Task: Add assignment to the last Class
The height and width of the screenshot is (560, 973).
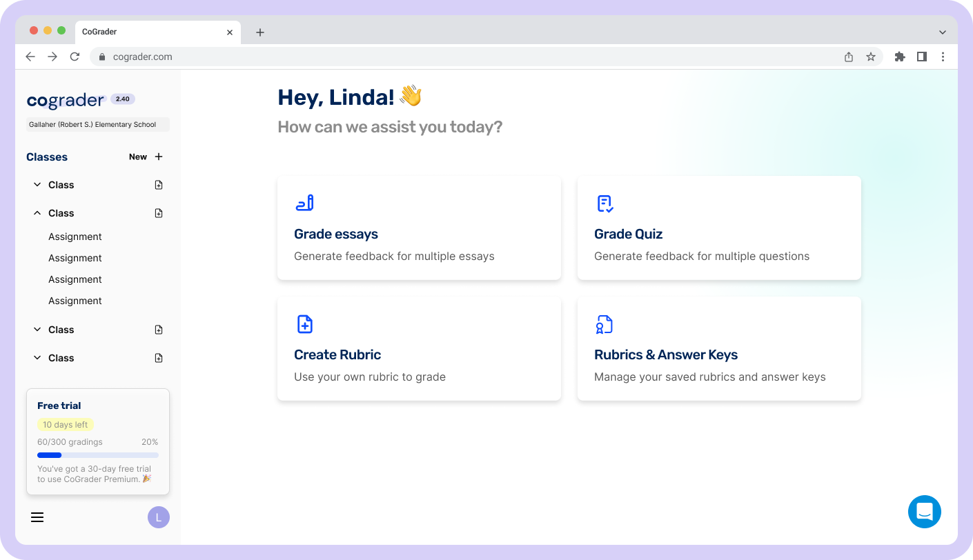Action: point(159,358)
